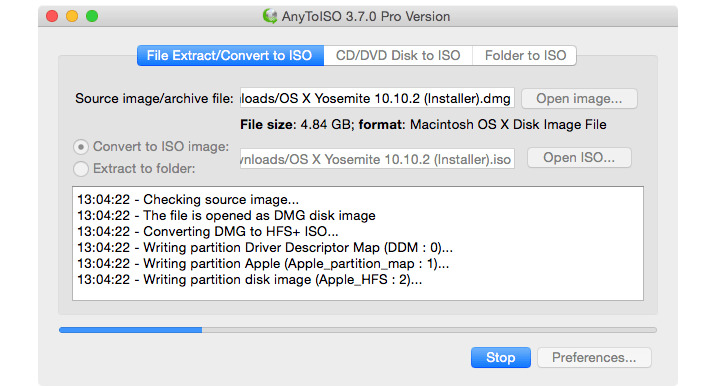Screen dimensions: 716x386
Task: Open the File Extract/Convert to ISO tab
Action: click(230, 55)
